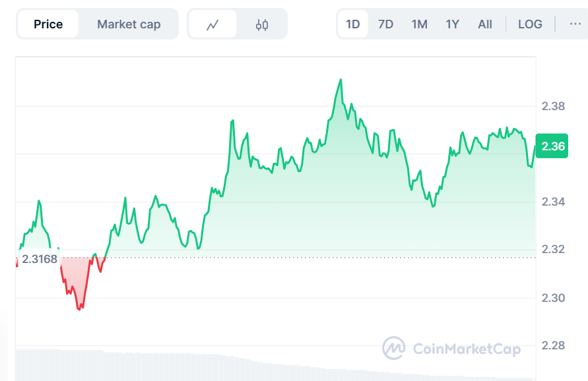This screenshot has height=381, width=588.
Task: Select the Market cap tab
Action: [129, 24]
